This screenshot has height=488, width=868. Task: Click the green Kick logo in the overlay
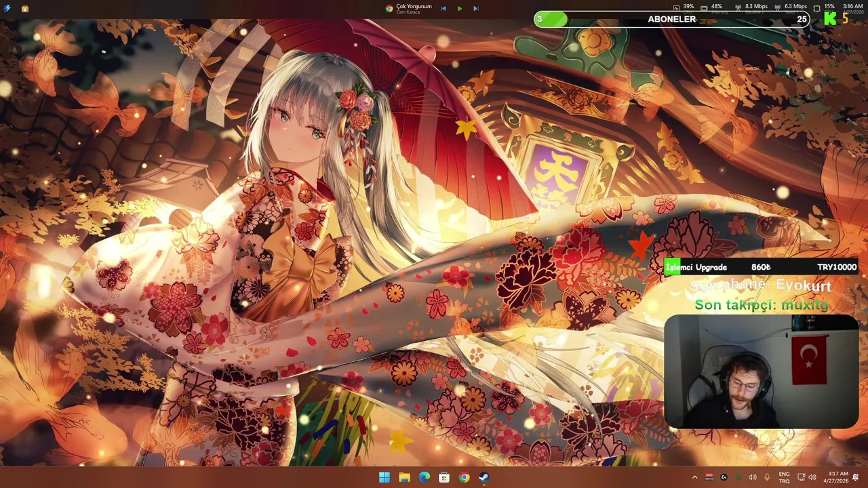830,19
